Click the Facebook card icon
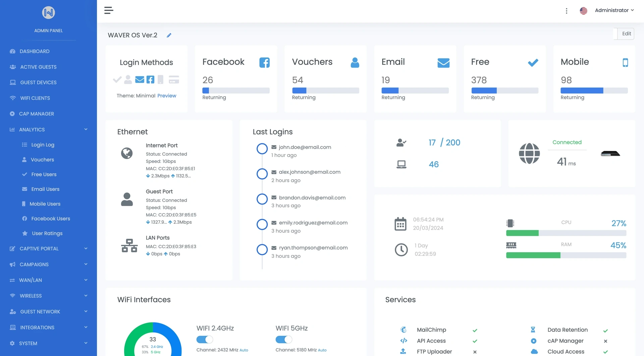 coord(264,62)
